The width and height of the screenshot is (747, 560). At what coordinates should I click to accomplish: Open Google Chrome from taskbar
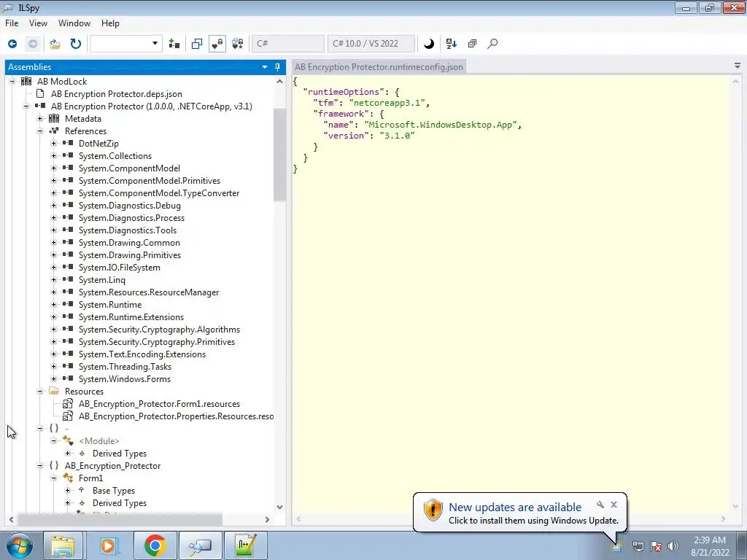[155, 545]
